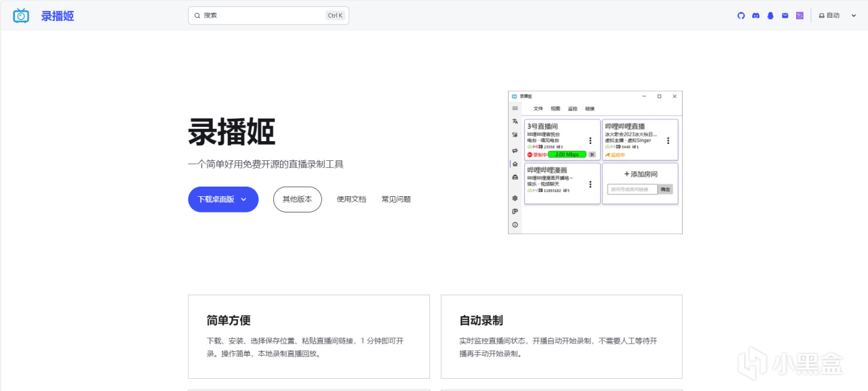This screenshot has height=391, width=868.
Task: Click the purple sponsor icon in the header
Action: pos(800,16)
